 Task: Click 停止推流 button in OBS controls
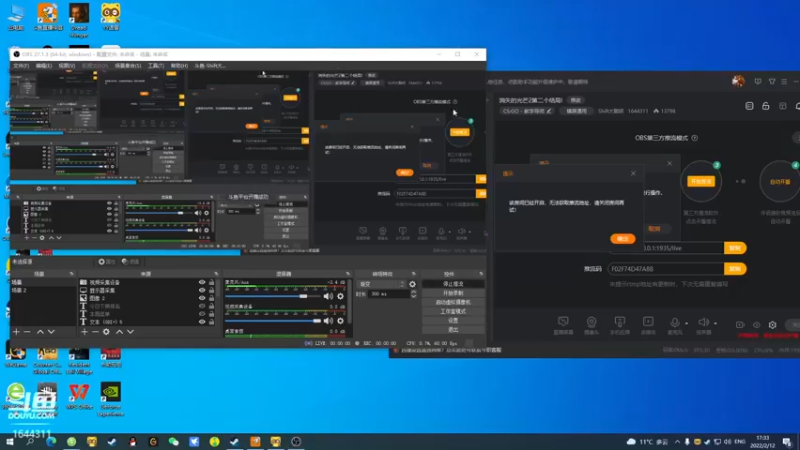click(x=453, y=284)
